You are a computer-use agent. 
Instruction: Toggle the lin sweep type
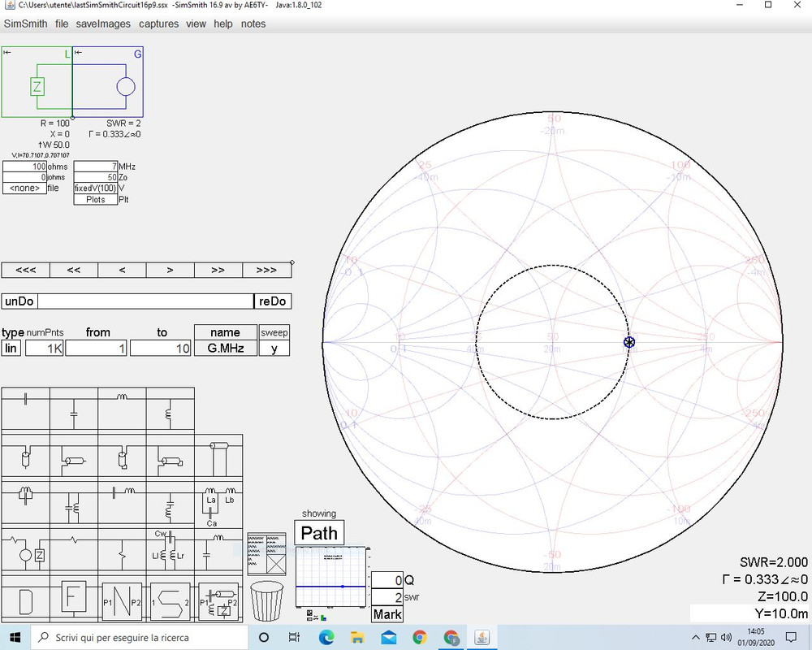pyautogui.click(x=11, y=349)
